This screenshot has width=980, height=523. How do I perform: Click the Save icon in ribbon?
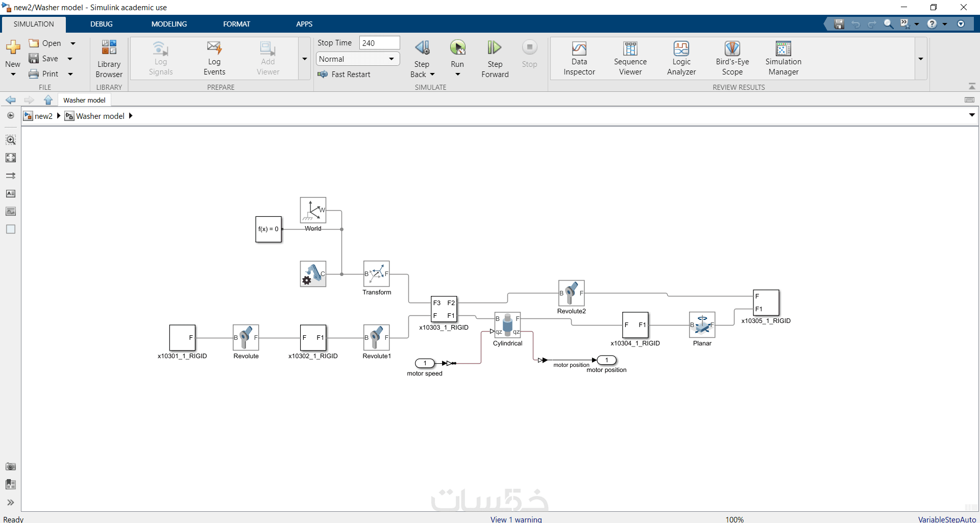pyautogui.click(x=34, y=58)
